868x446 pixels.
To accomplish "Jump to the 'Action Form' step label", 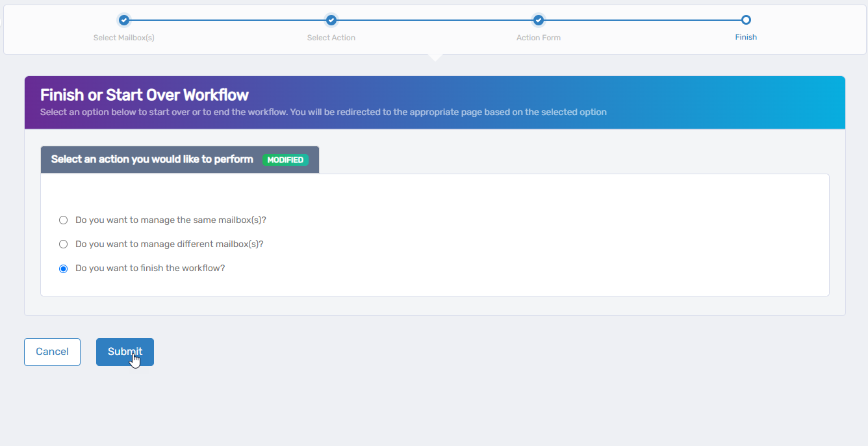I will click(x=538, y=38).
